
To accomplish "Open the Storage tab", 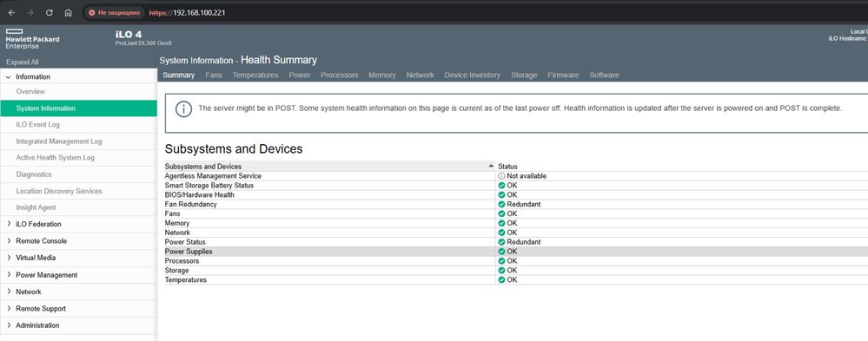I will [x=524, y=75].
